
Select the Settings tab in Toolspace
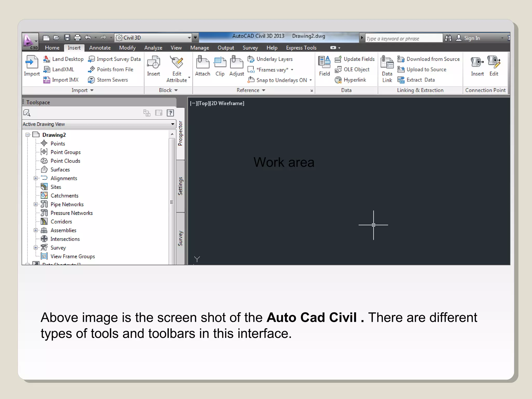click(x=180, y=186)
